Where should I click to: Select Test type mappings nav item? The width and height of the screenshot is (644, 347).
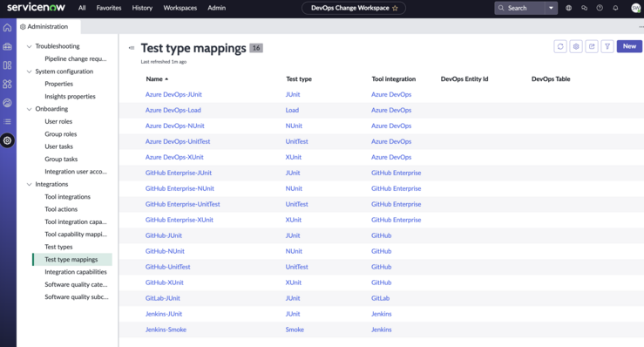(x=71, y=260)
